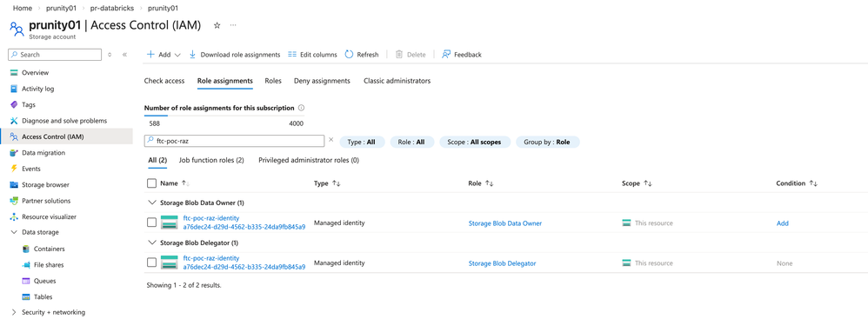868x319 pixels.
Task: Open Edit columns from toolbar
Action: (312, 54)
